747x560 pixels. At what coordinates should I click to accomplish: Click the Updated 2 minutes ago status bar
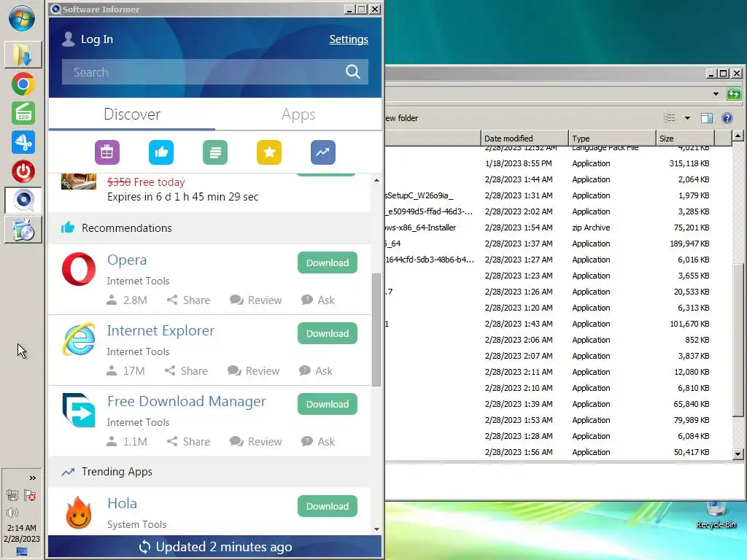click(x=215, y=547)
